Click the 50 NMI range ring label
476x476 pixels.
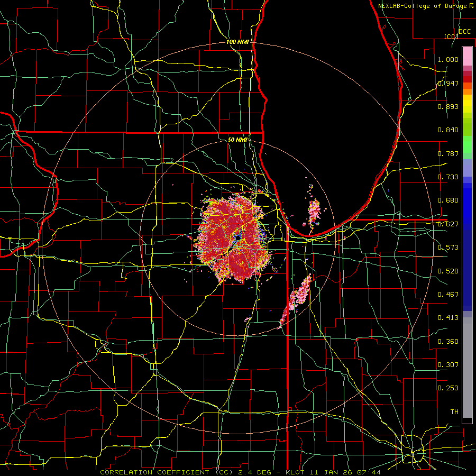[237, 140]
